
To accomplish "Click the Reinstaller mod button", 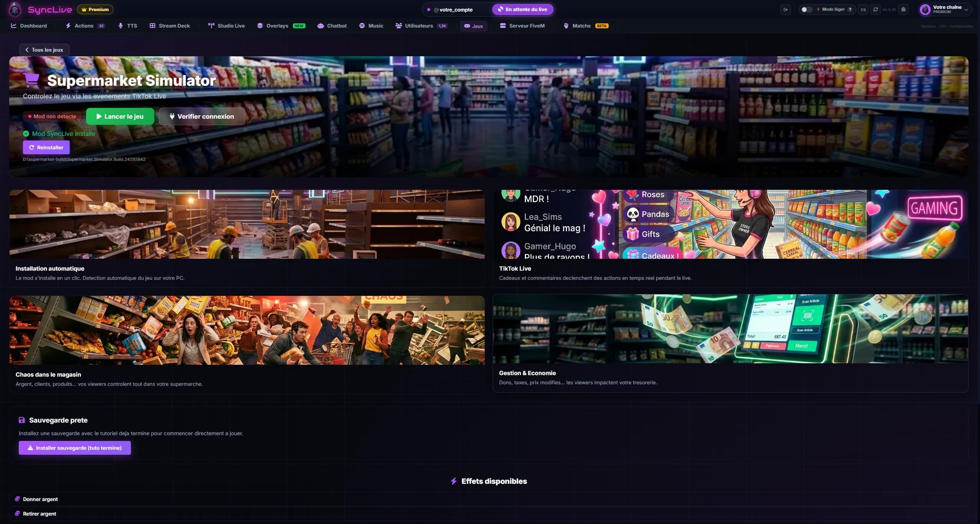I will (x=46, y=147).
